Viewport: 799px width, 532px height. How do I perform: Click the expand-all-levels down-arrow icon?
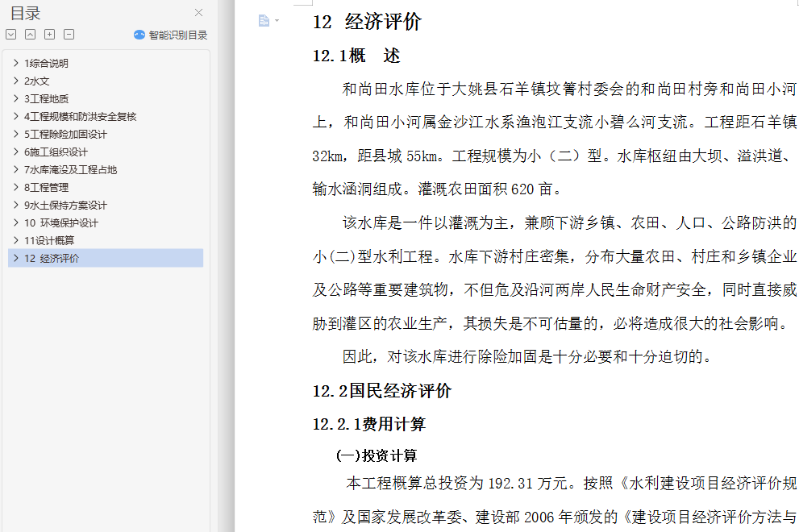point(11,34)
